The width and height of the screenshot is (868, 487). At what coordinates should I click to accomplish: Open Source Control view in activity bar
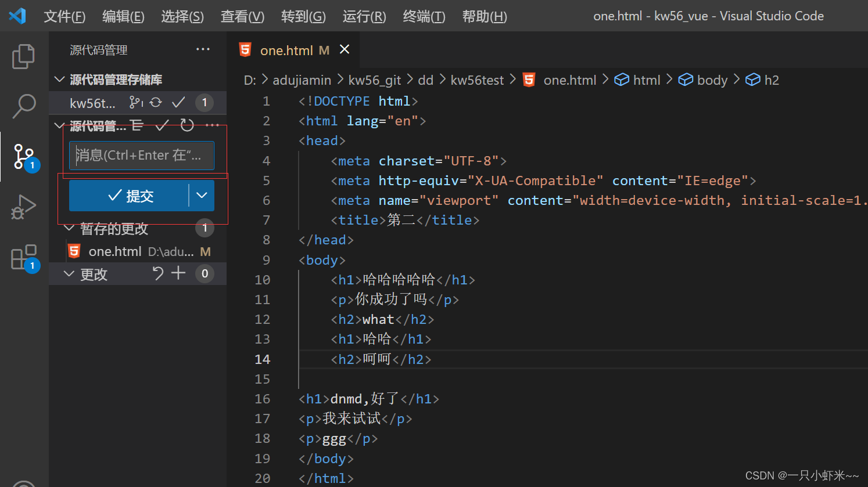24,157
